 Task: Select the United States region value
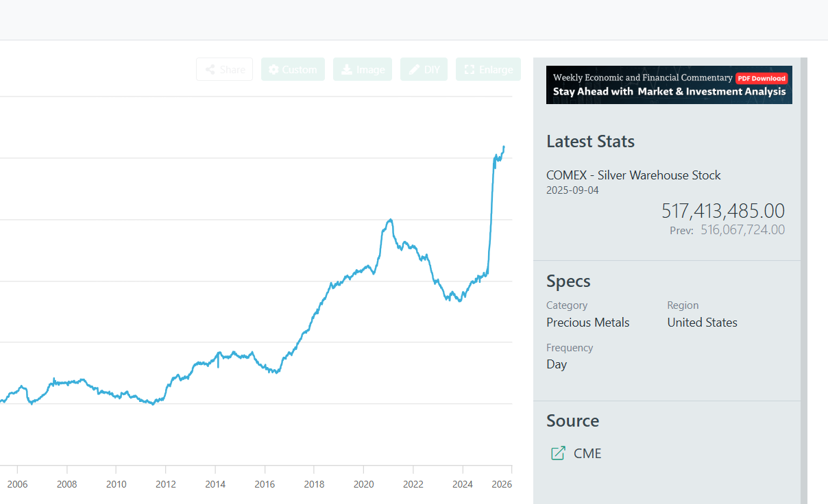(x=702, y=323)
